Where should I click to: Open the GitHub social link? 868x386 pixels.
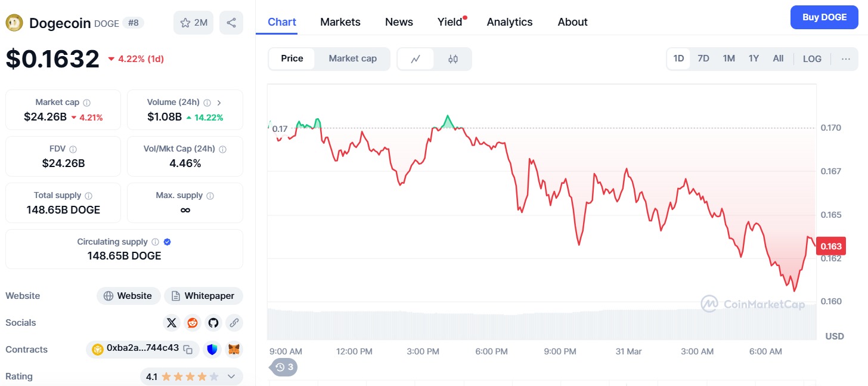click(x=213, y=323)
